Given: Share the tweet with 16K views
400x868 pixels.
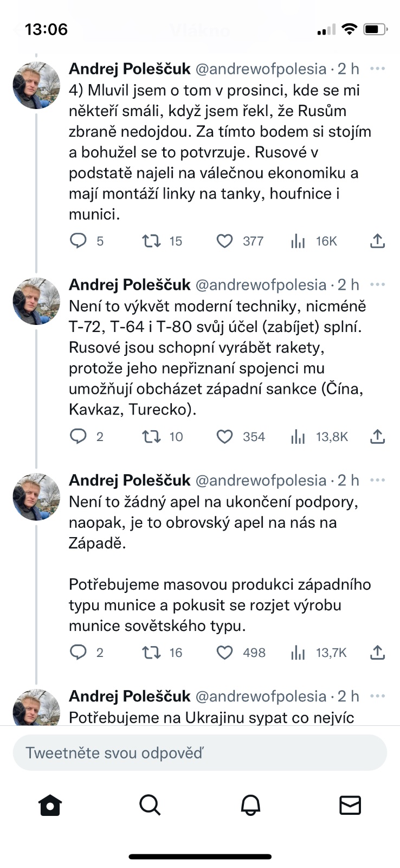Looking at the screenshot, I should tap(377, 241).
